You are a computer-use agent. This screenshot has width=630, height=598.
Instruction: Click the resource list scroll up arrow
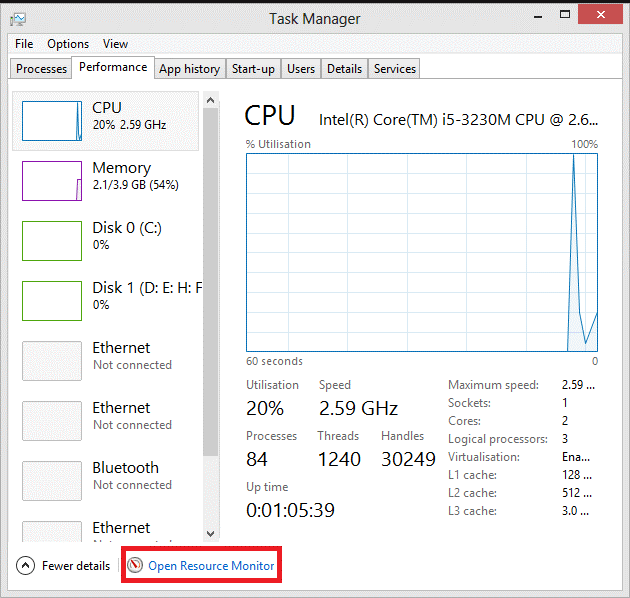211,100
